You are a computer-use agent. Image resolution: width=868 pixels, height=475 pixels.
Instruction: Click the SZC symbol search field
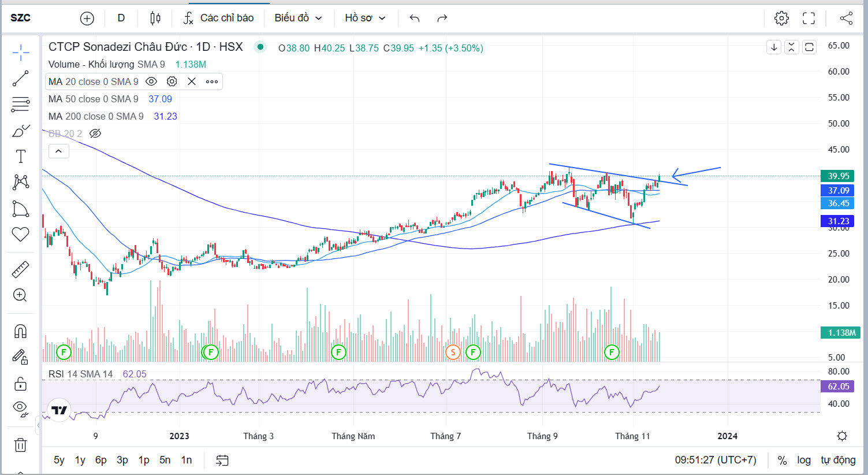click(21, 18)
